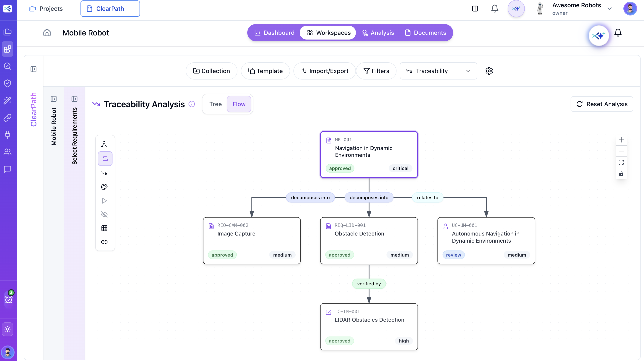Select the hierarchy layout tool

point(104,144)
